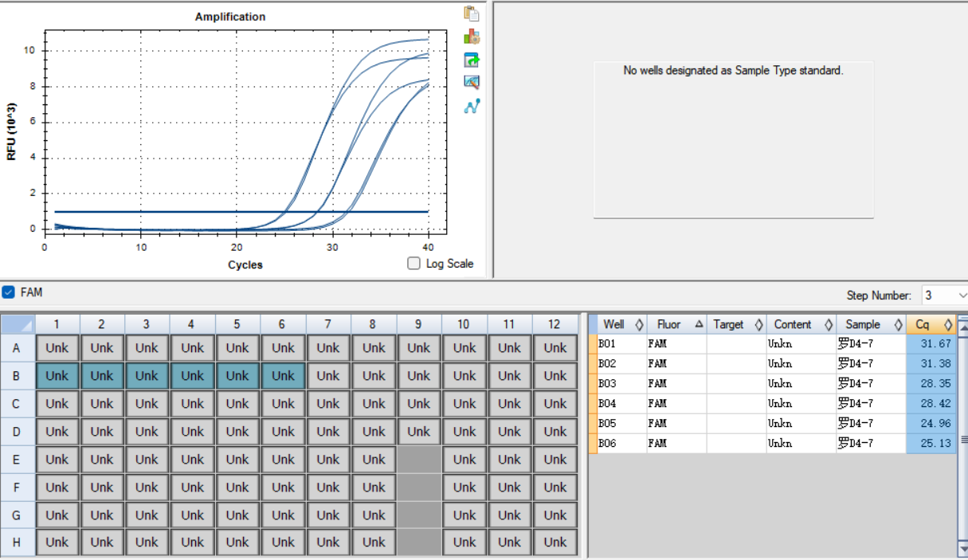Click the B02 well cell in table

pyautogui.click(x=622, y=364)
